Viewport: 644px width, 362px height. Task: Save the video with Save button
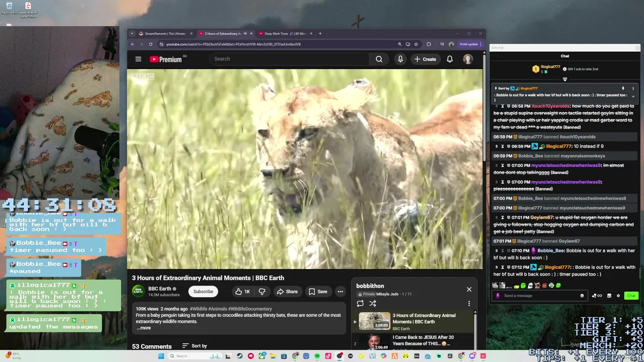(318, 292)
